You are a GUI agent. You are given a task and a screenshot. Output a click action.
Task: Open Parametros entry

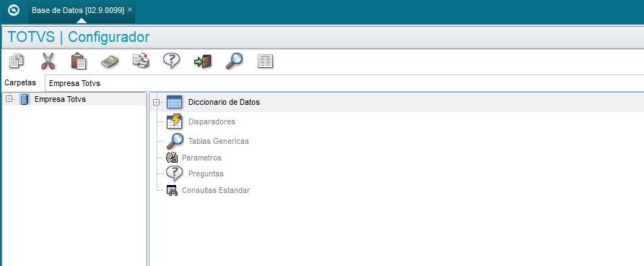tap(201, 158)
